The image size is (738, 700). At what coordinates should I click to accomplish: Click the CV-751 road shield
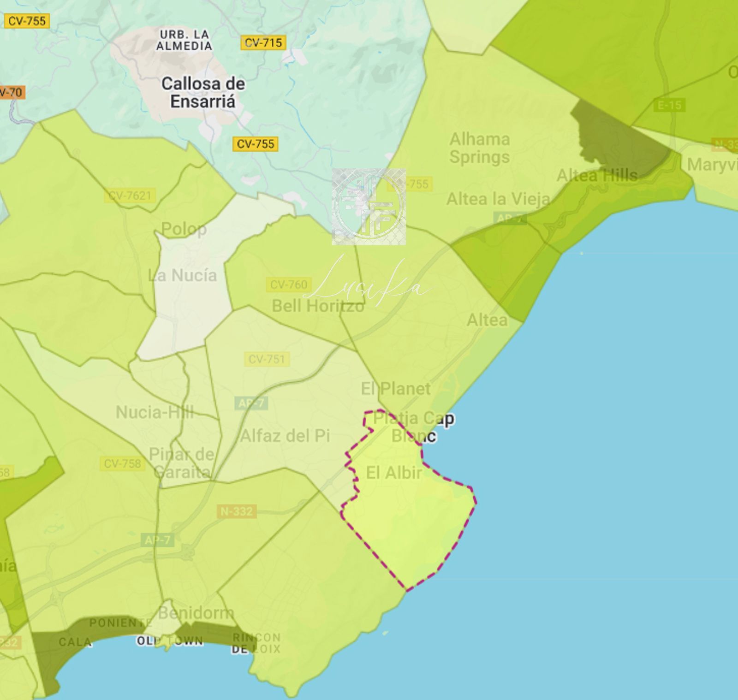pos(267,359)
